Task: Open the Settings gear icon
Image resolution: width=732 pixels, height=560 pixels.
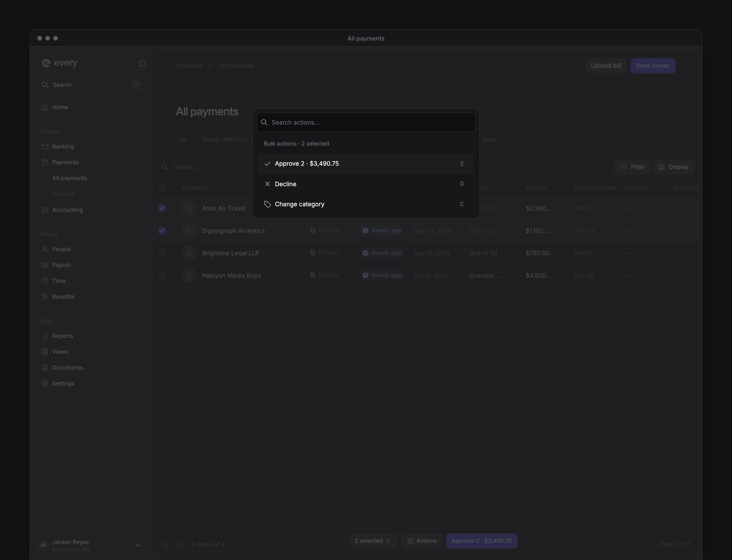Action: (x=45, y=384)
